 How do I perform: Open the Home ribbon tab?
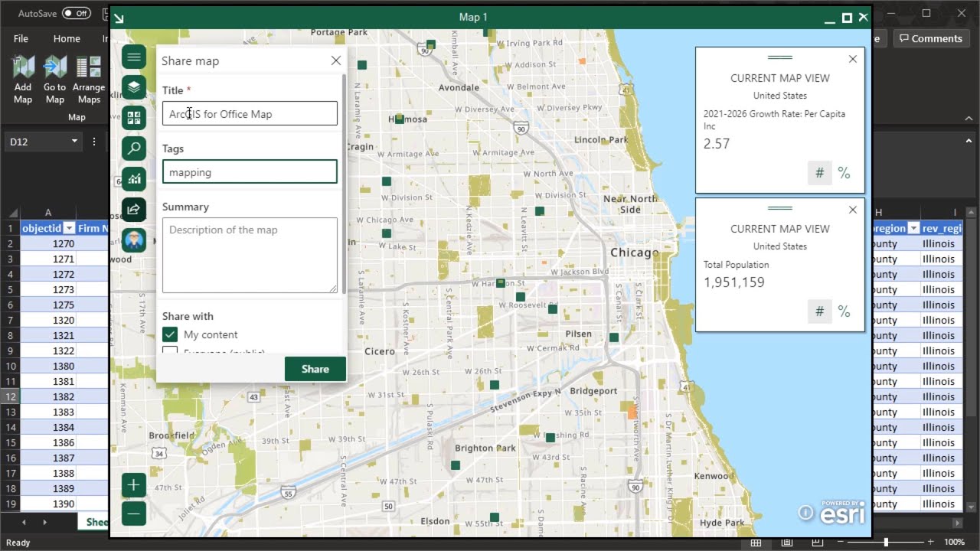point(67,38)
